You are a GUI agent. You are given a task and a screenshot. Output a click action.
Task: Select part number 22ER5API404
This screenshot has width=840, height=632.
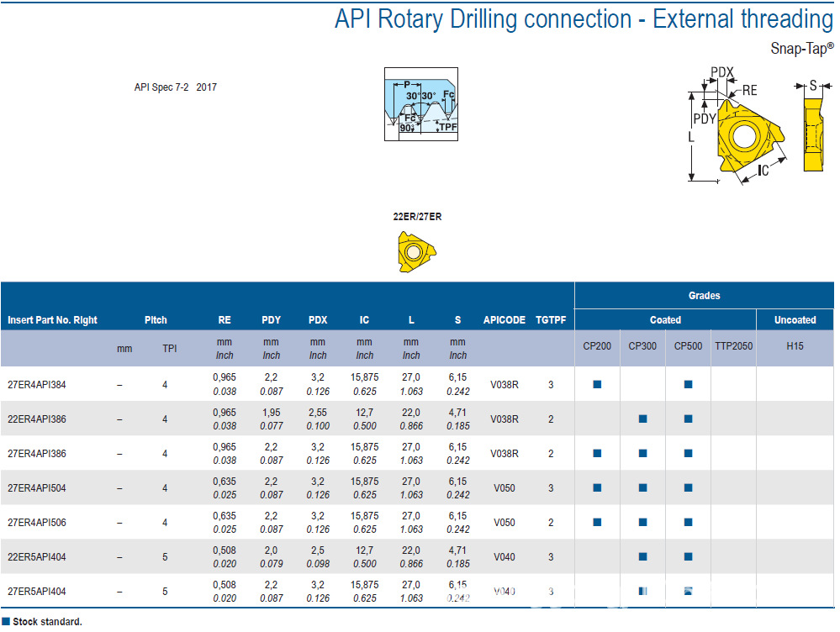coord(36,557)
